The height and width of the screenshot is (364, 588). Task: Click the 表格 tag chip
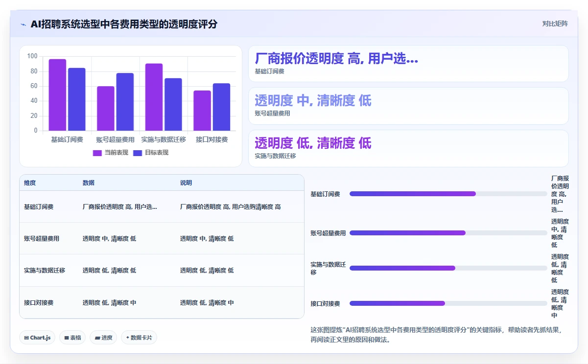pos(72,338)
